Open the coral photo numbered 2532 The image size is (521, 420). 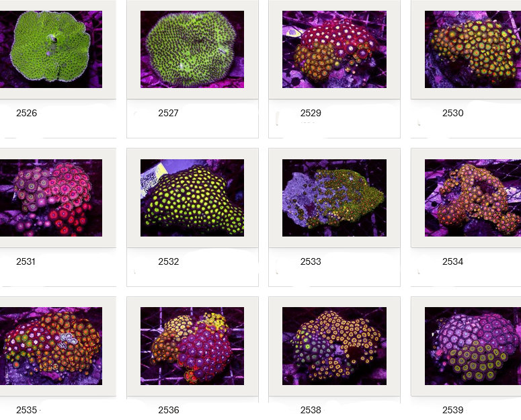[x=192, y=198]
